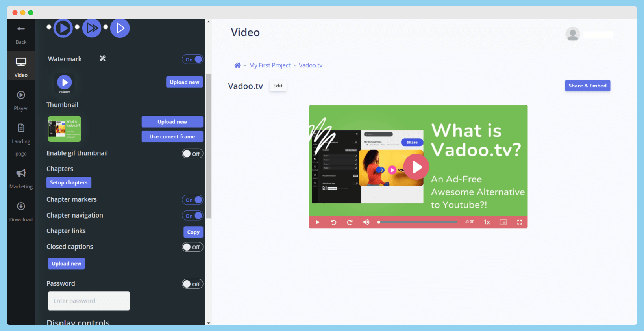
Task: Upload new watermark image
Action: (x=185, y=82)
